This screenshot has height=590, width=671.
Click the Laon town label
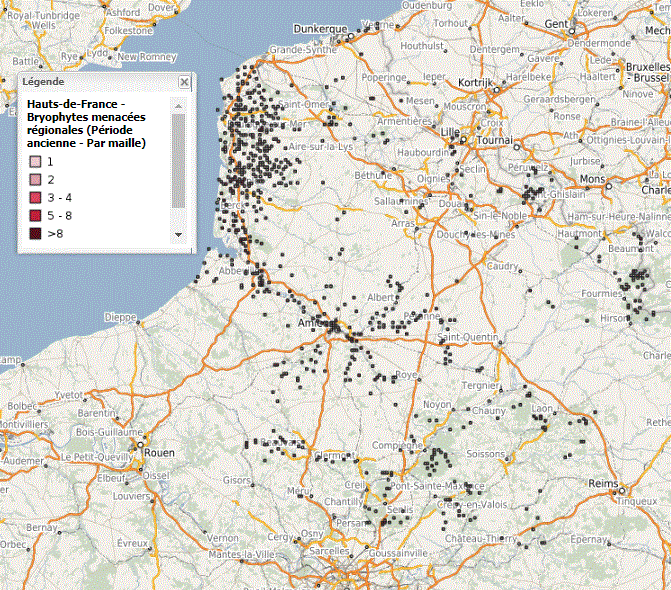pyautogui.click(x=542, y=408)
